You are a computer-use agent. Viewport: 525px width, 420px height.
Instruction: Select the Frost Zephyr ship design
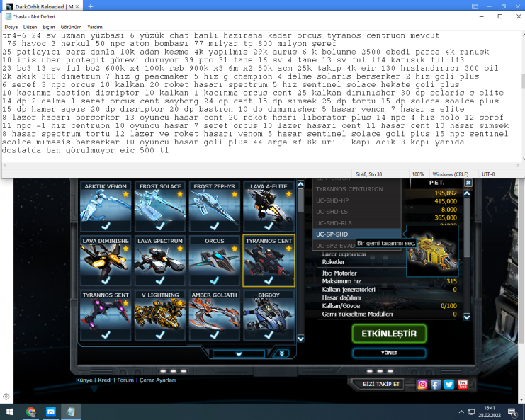coord(214,206)
